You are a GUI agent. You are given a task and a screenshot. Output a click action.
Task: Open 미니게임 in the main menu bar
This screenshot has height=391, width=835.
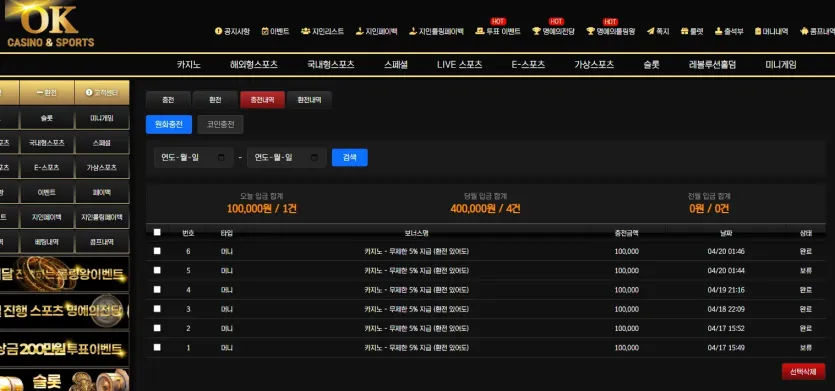pyautogui.click(x=781, y=64)
